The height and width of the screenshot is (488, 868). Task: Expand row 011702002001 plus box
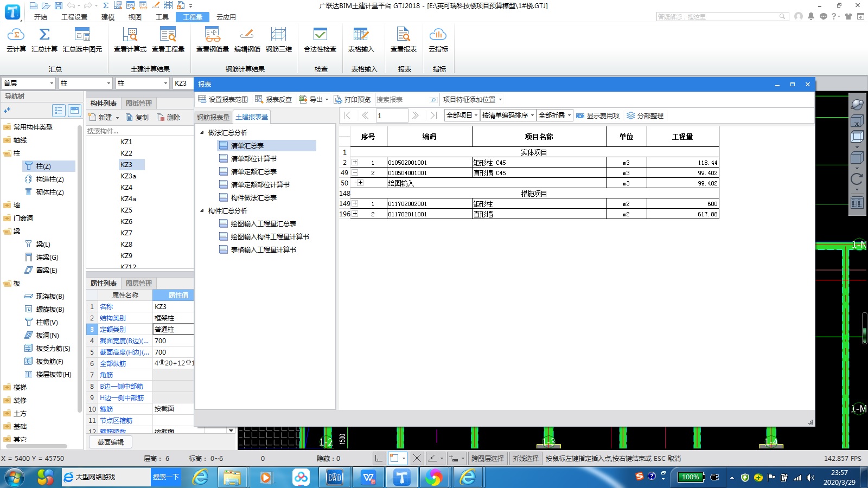click(355, 203)
